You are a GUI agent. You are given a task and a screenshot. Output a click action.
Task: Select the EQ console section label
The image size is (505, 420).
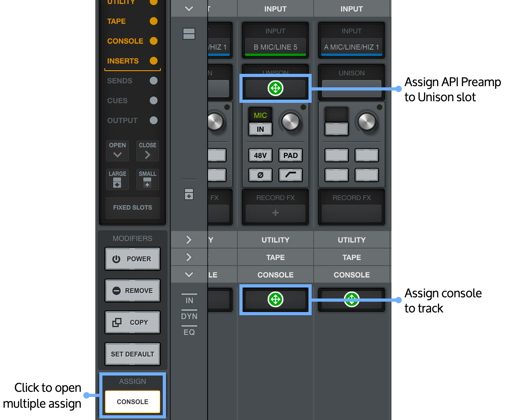(x=189, y=332)
